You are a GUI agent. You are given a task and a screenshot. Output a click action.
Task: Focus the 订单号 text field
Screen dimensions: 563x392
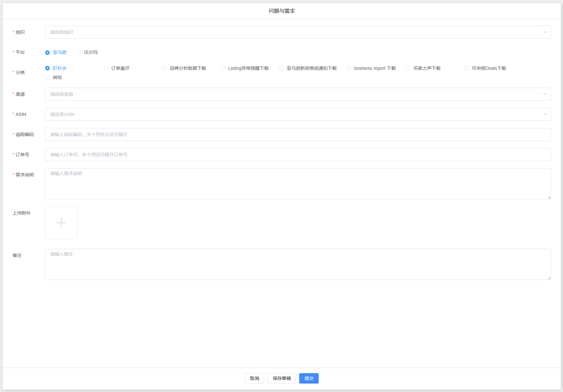[298, 155]
